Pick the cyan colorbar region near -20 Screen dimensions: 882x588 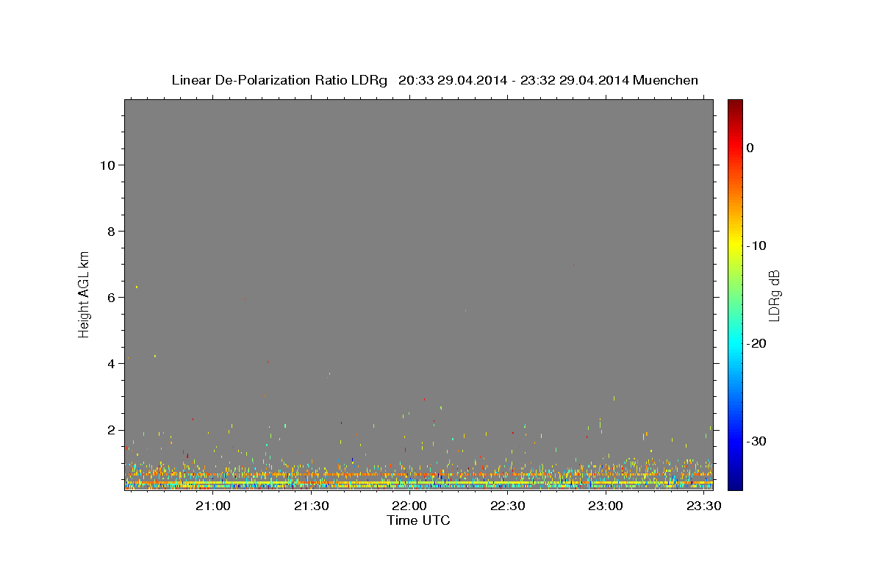pos(735,343)
